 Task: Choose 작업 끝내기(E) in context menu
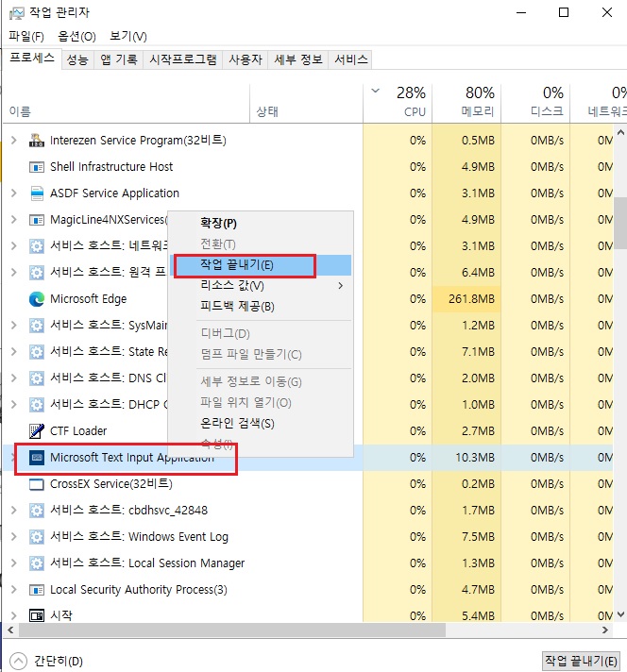point(263,265)
